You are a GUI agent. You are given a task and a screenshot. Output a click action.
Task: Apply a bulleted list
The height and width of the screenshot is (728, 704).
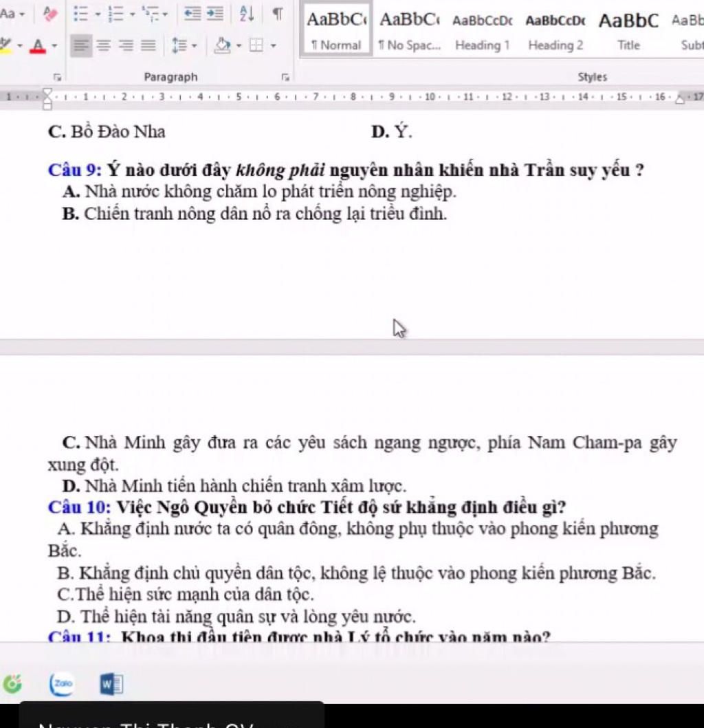click(81, 14)
